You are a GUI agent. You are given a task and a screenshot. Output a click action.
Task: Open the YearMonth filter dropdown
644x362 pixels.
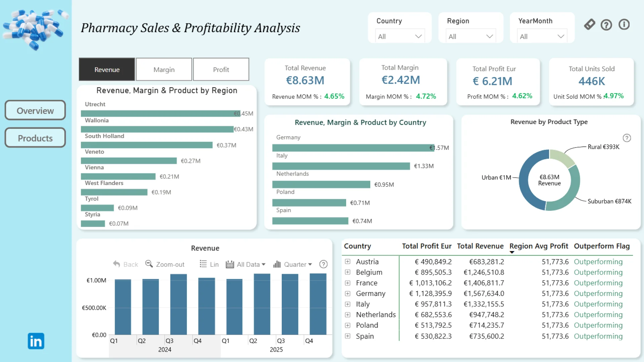click(x=542, y=36)
